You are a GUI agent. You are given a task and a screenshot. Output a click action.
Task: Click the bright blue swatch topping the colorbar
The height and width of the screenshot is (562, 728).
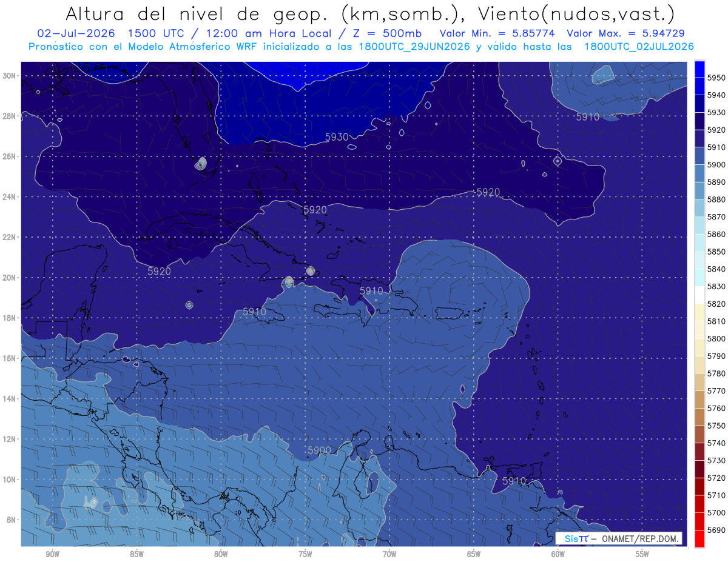pyautogui.click(x=699, y=69)
